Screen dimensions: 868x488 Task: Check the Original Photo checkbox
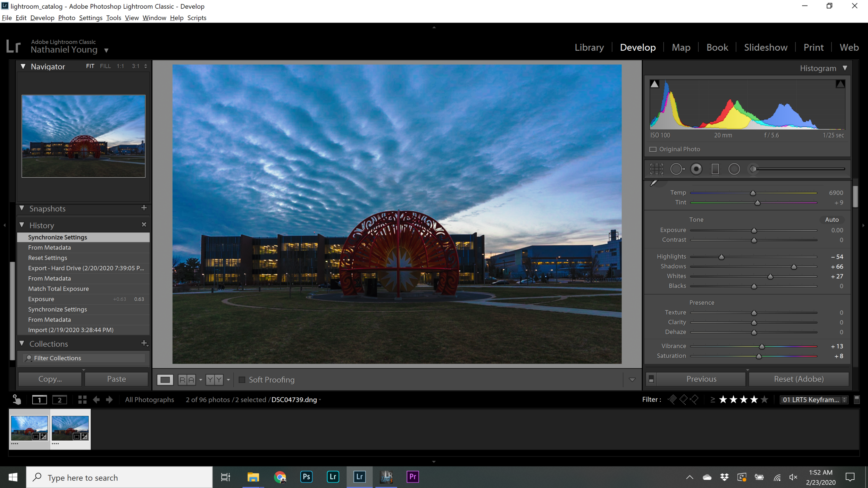[x=653, y=149]
